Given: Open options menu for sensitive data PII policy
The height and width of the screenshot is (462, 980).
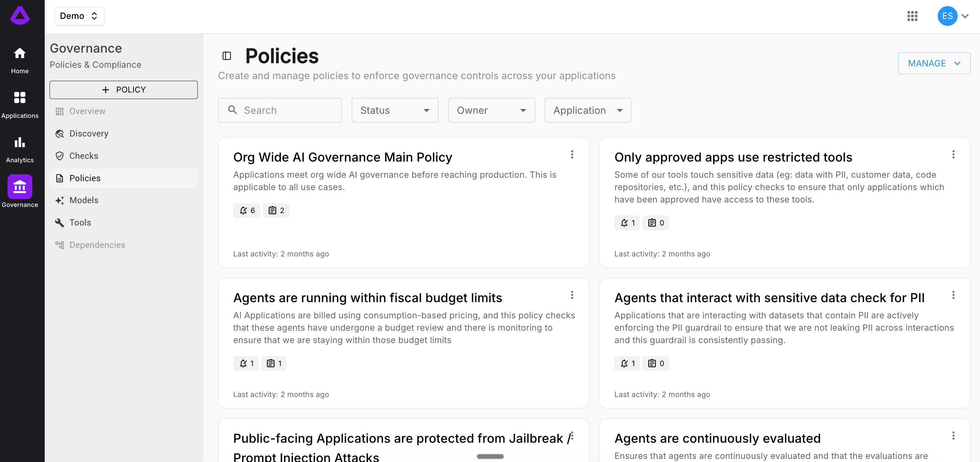Looking at the screenshot, I should 953,295.
